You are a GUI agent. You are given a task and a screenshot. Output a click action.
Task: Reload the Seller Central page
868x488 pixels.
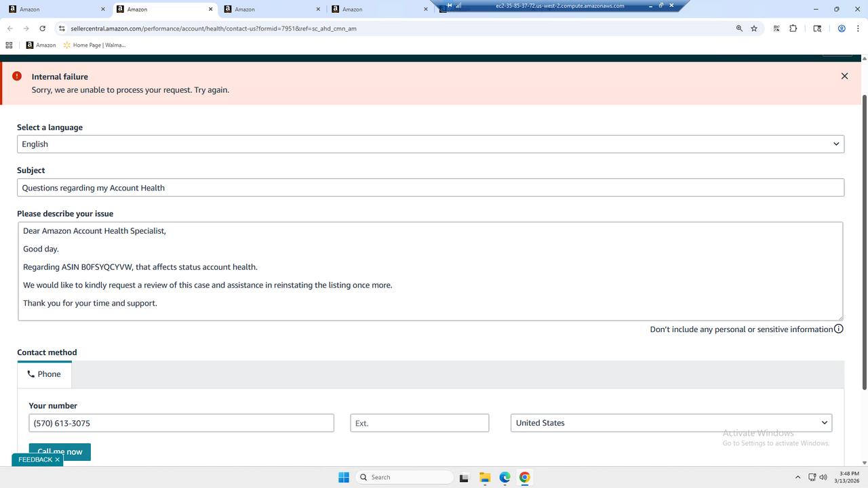pyautogui.click(x=43, y=28)
